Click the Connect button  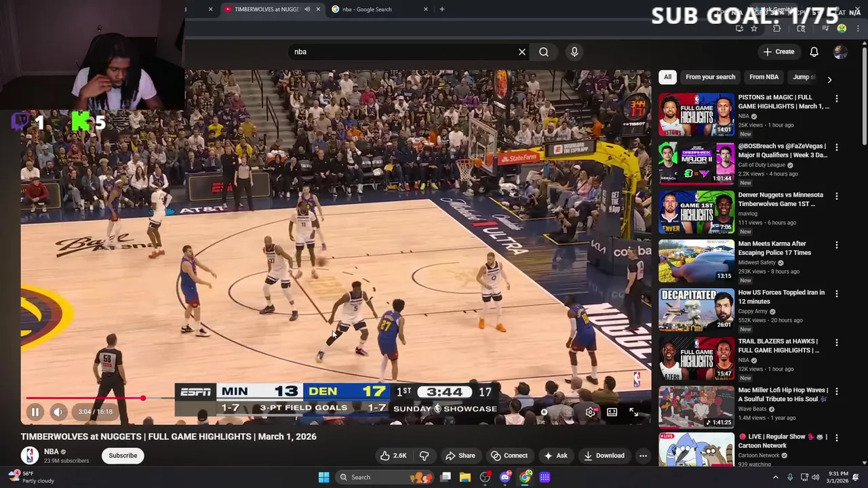click(509, 455)
